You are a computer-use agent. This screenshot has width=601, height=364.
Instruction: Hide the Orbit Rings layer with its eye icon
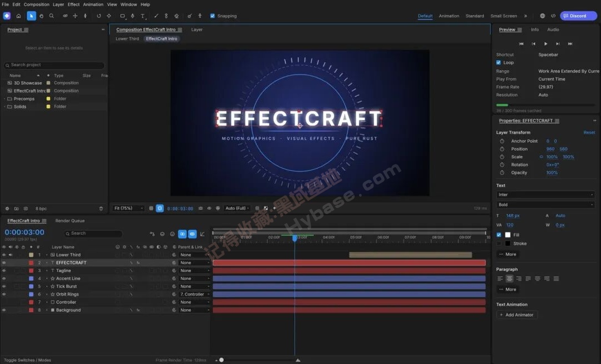[4, 294]
